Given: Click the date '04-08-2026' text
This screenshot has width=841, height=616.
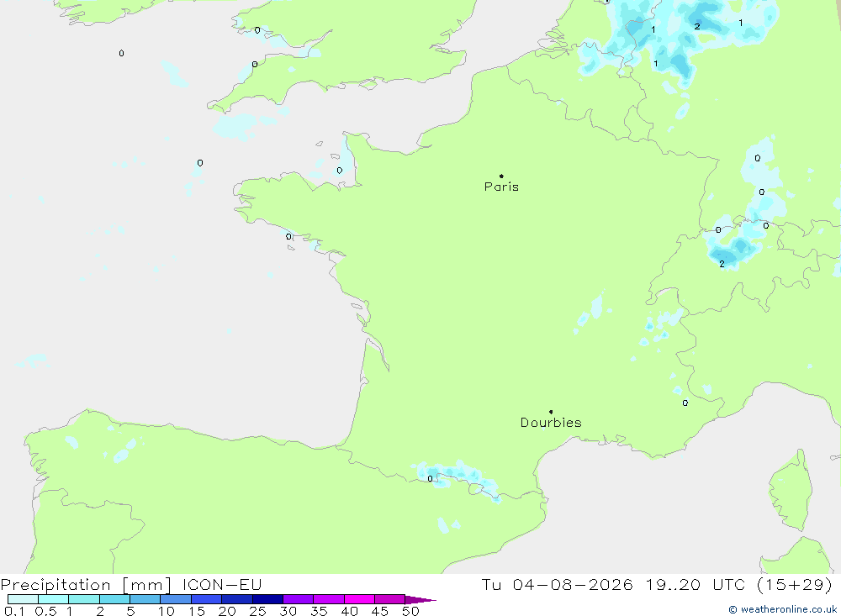Looking at the screenshot, I should click(x=572, y=584).
